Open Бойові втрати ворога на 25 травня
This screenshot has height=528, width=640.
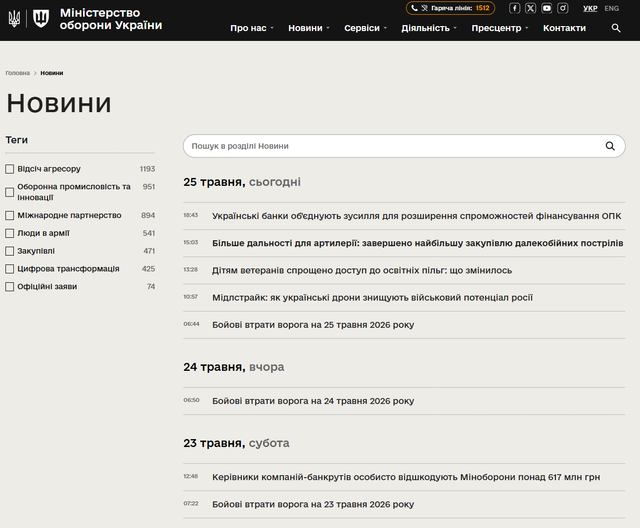(x=313, y=325)
